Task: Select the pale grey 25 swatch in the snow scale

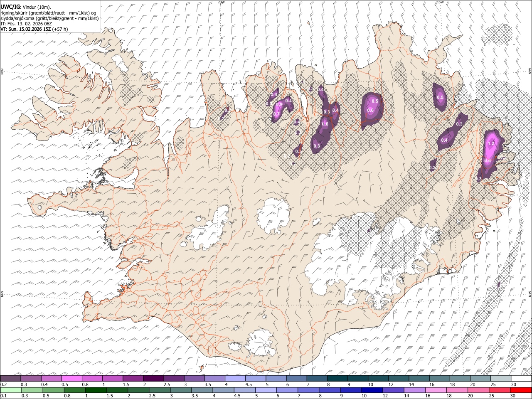Action: [501, 379]
